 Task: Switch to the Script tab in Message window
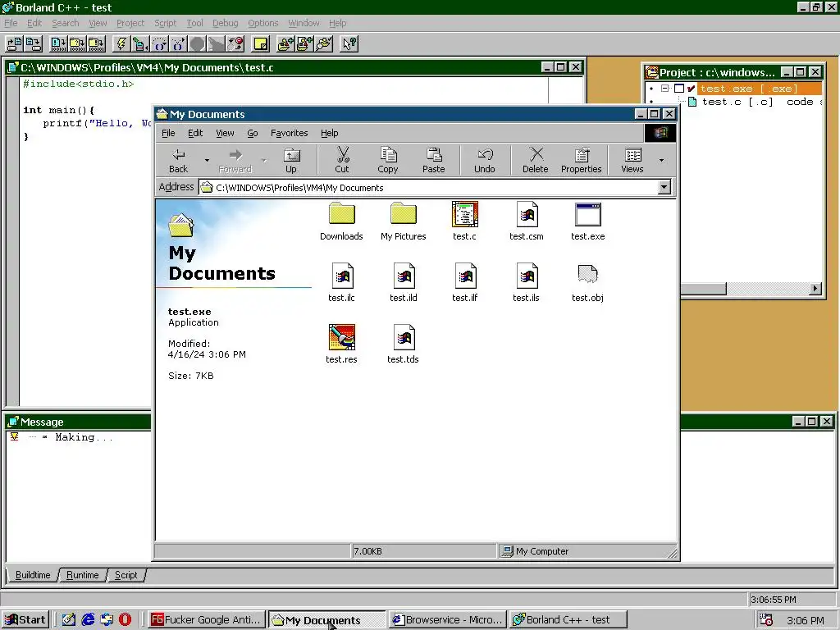point(126,575)
